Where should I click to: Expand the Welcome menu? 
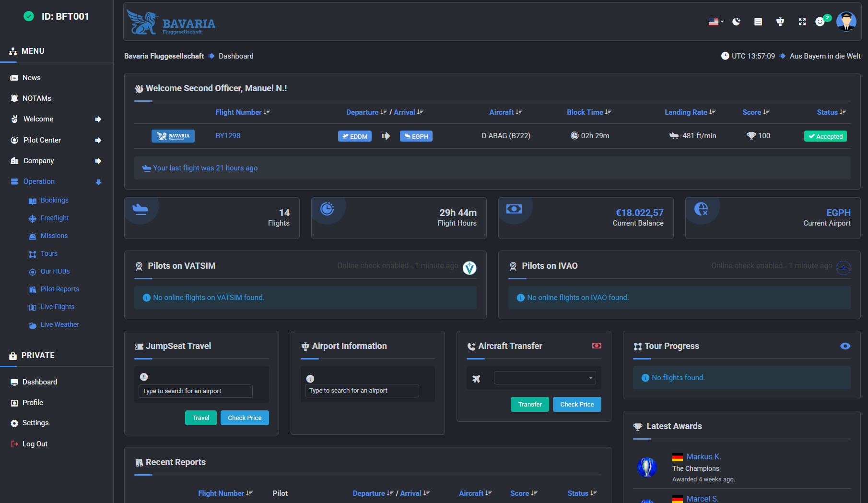pyautogui.click(x=57, y=119)
